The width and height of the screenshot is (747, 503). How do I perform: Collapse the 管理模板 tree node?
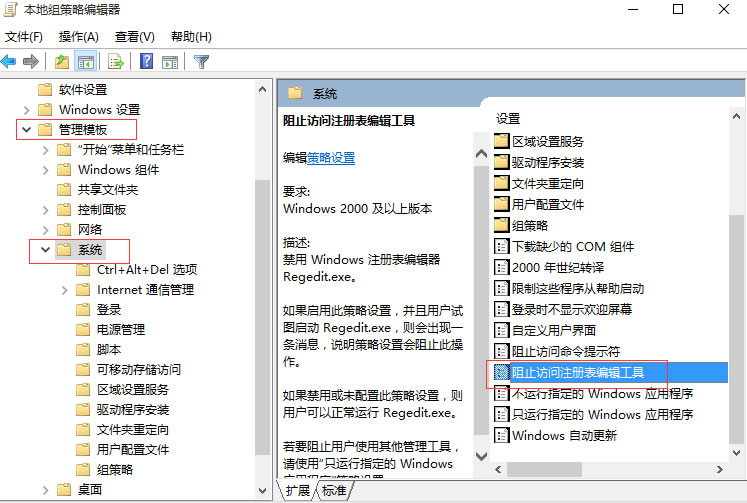[26, 130]
